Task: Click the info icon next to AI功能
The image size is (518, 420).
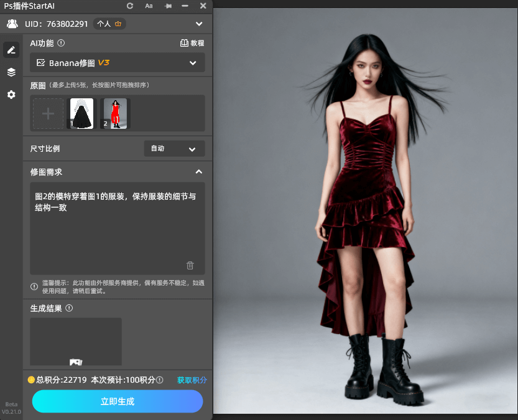Action: (61, 44)
